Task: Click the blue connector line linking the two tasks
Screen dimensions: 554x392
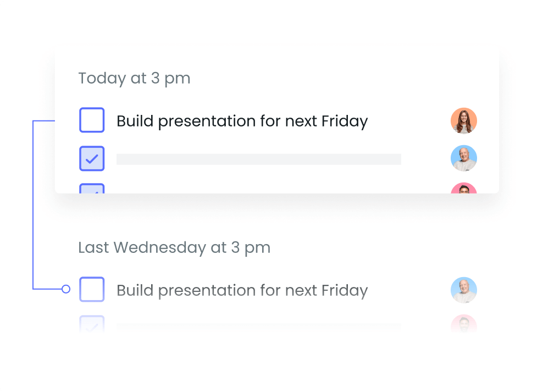Action: [x=33, y=205]
